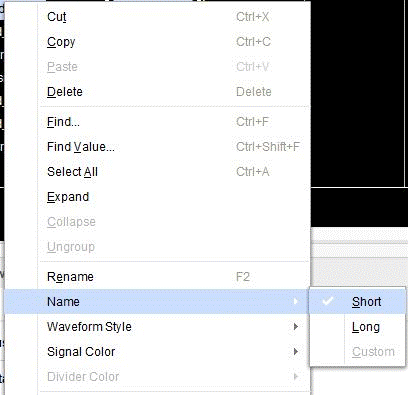
Task: Click arrow beside Waveform Style
Action: (296, 327)
